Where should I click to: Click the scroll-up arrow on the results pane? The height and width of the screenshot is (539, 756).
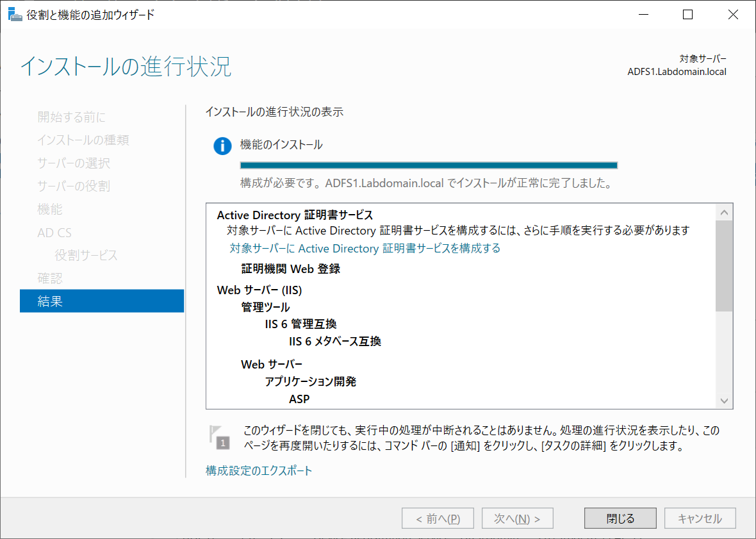coord(723,211)
